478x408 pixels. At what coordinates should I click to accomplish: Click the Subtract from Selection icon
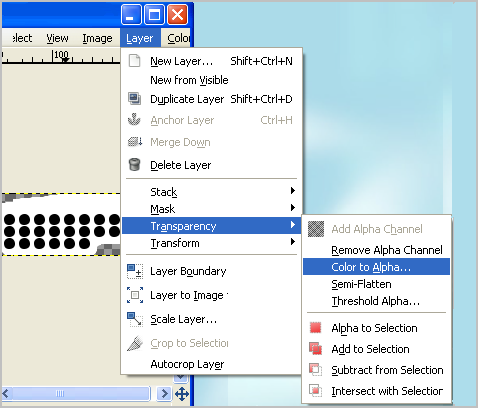[315, 370]
